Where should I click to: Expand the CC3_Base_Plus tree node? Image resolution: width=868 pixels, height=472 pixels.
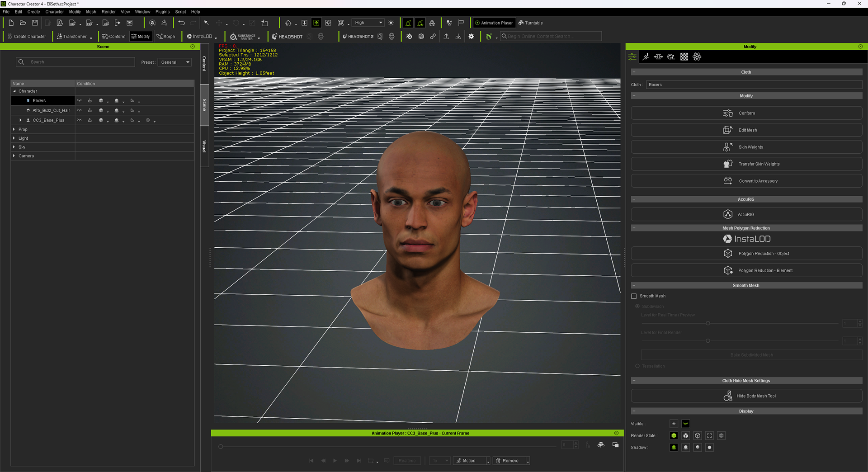[x=20, y=120]
